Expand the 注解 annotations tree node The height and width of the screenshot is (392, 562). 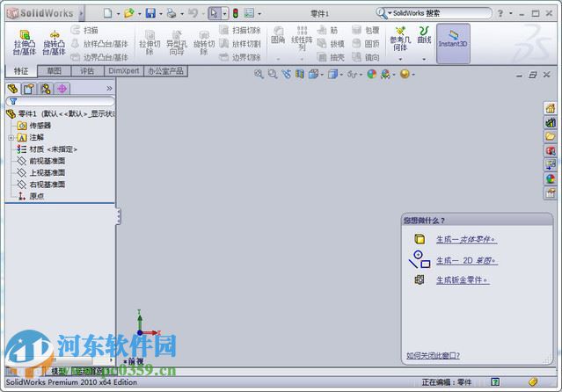(11, 138)
